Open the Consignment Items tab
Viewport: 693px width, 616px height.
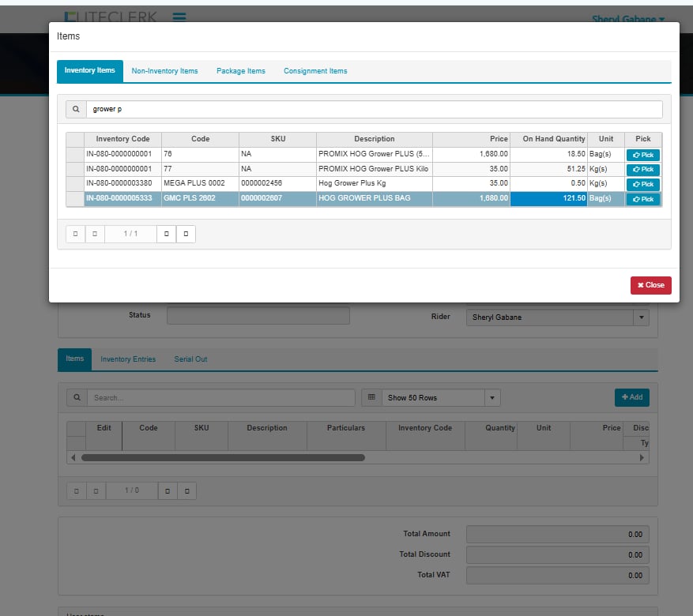point(315,71)
